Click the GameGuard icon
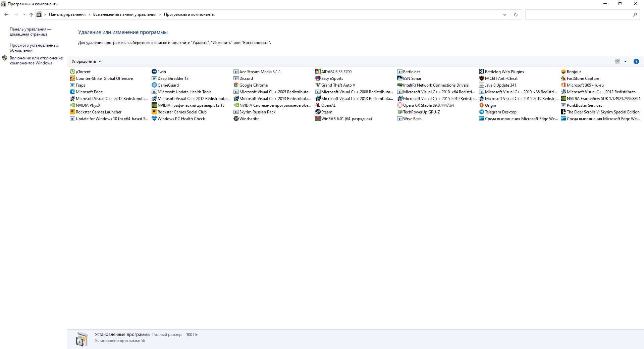Viewport: 644px width, 349px height. tap(154, 85)
